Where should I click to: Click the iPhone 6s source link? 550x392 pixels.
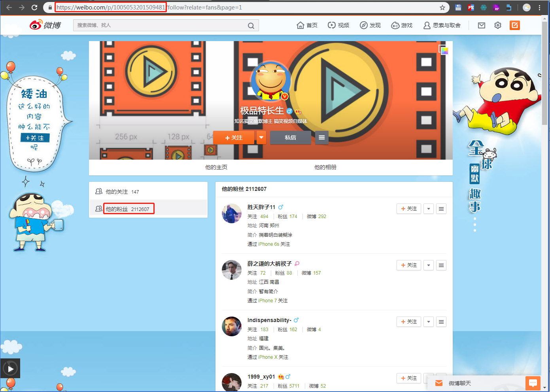pyautogui.click(x=269, y=244)
